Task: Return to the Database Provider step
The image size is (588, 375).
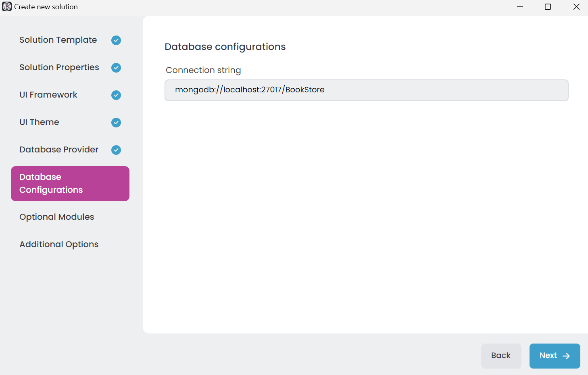Action: click(x=59, y=150)
